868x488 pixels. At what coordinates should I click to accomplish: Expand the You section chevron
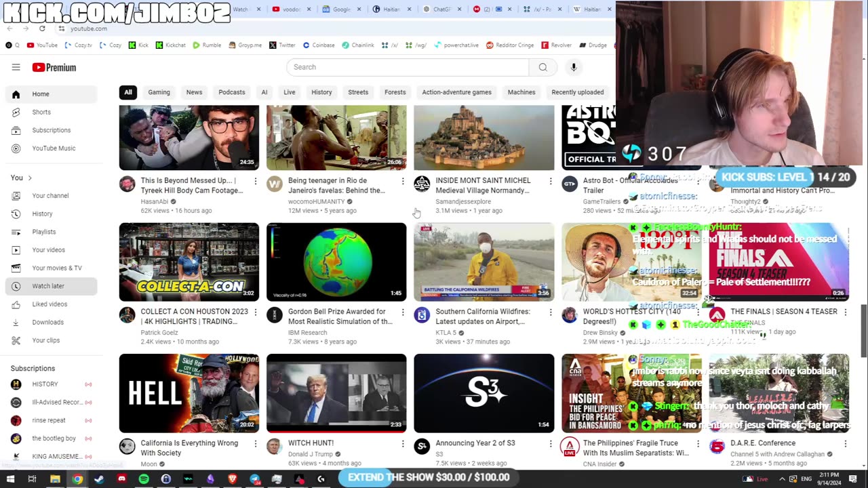29,178
